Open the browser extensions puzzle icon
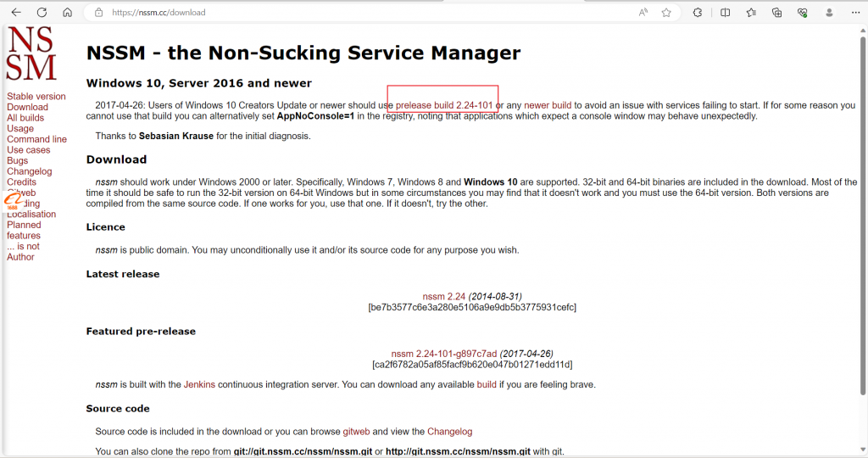868x458 pixels. [698, 13]
